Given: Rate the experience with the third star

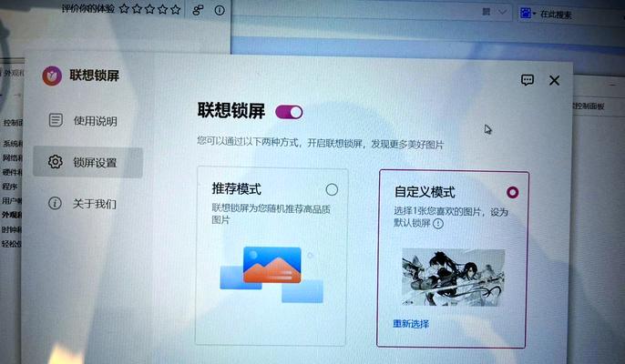Looking at the screenshot, I should 149,9.
